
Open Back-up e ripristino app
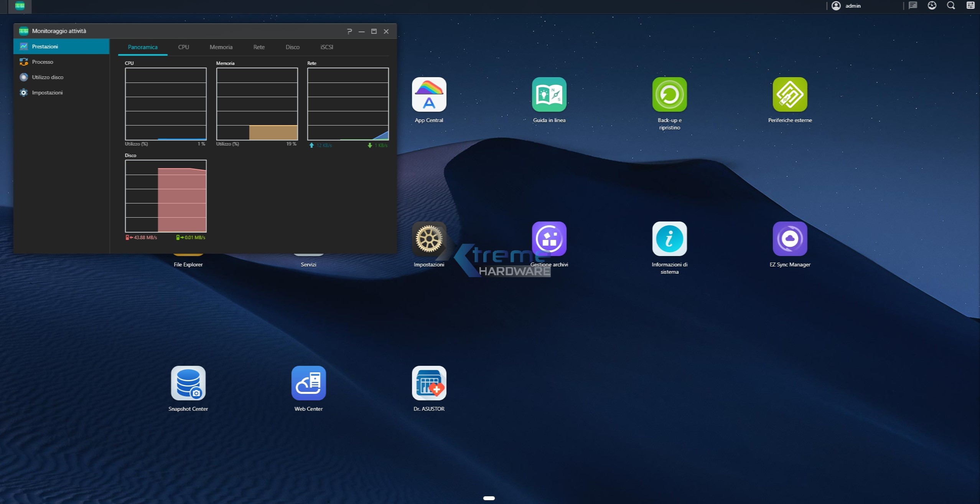(669, 95)
